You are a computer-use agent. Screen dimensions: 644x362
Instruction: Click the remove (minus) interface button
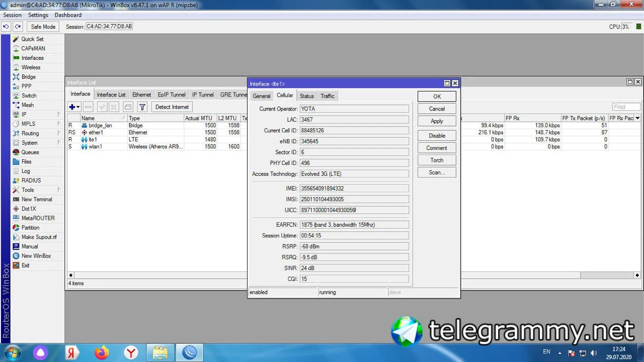pyautogui.click(x=89, y=107)
